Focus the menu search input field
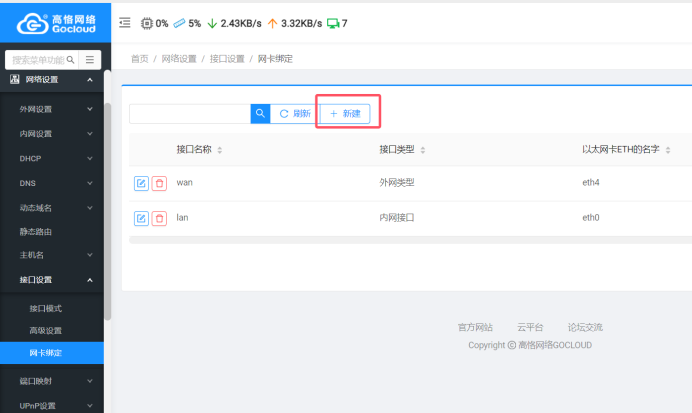The height and width of the screenshot is (413, 692). click(x=39, y=60)
